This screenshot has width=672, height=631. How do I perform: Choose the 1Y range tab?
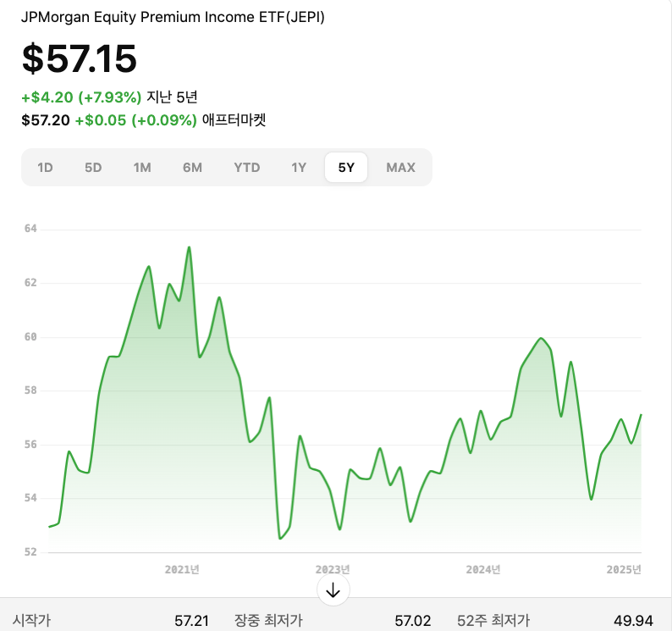tap(299, 168)
